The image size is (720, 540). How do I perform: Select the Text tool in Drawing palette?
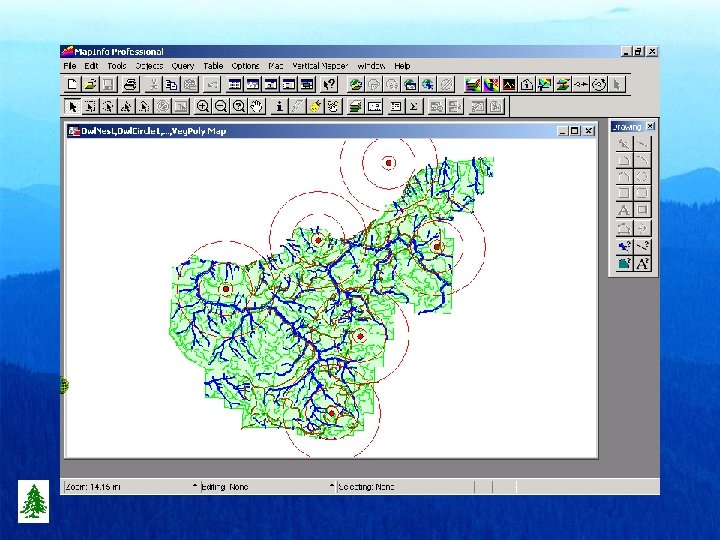624,210
